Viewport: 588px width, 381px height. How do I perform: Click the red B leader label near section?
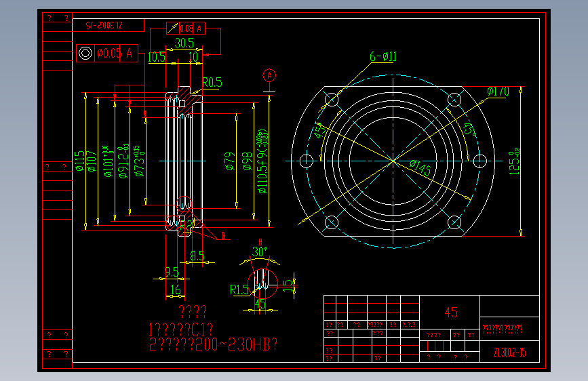224,235
